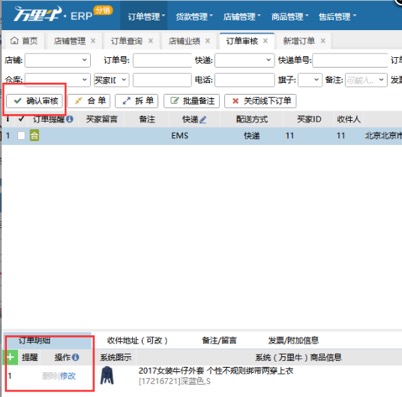Click the 批量备注 button
This screenshot has height=397, width=402.
click(192, 101)
